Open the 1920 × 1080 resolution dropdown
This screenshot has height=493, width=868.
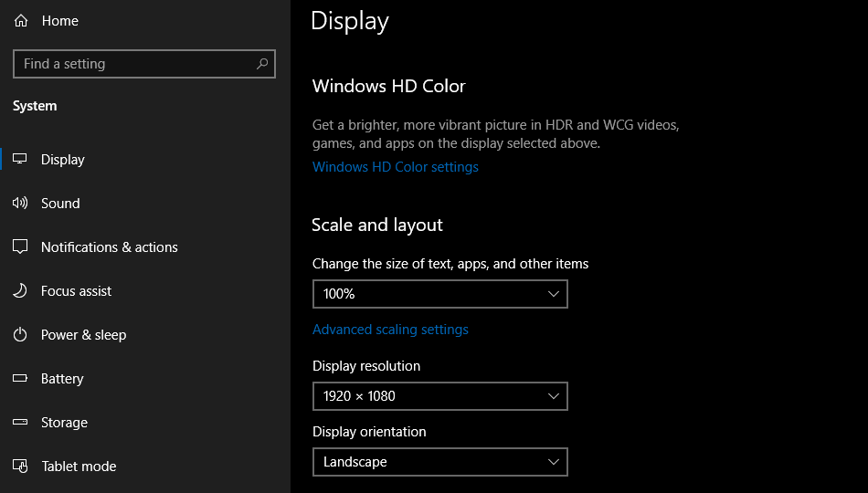pos(440,396)
